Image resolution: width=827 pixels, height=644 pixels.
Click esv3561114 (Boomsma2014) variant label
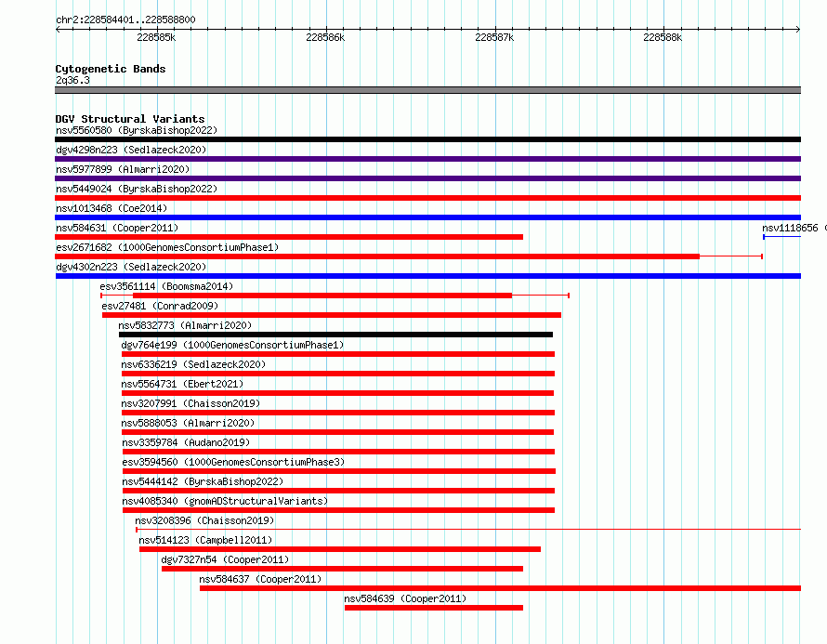[x=166, y=286]
